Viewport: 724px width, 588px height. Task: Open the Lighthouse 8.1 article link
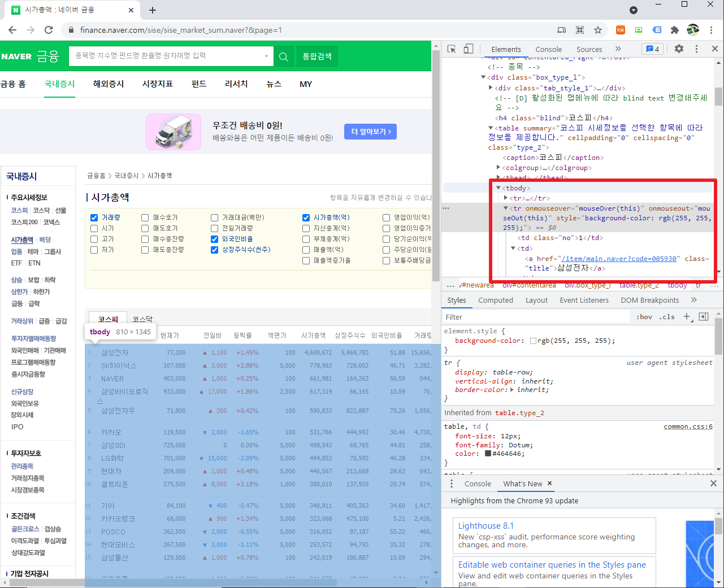[x=486, y=525]
